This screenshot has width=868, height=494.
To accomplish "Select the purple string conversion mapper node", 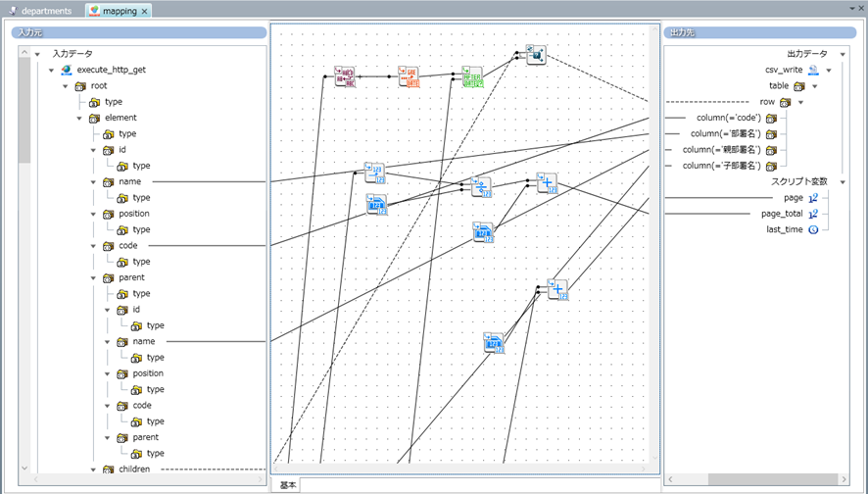I will [x=344, y=76].
